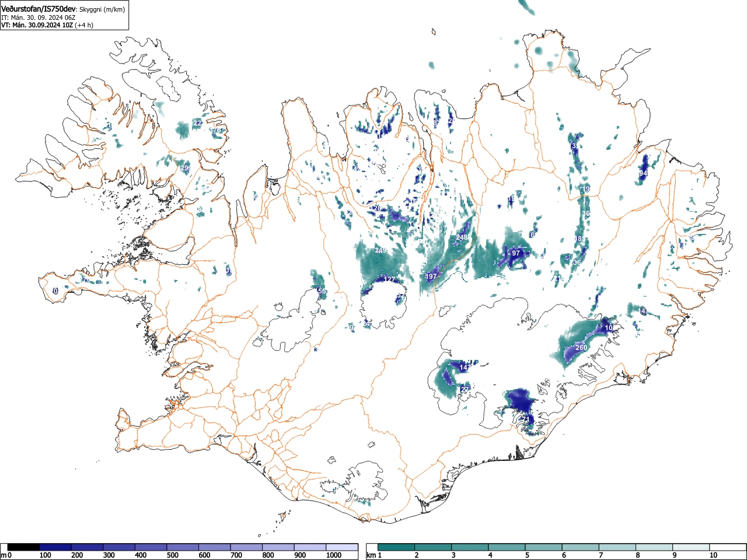The height and width of the screenshot is (560, 747).
Task: Pick the 3–4 km teal legend swatch
Action: [470, 547]
